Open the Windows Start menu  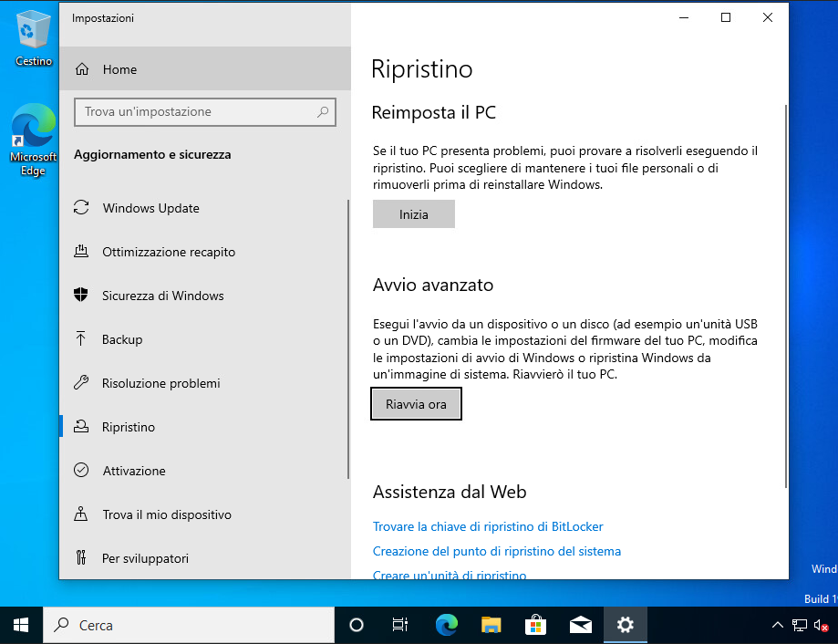tap(21, 625)
